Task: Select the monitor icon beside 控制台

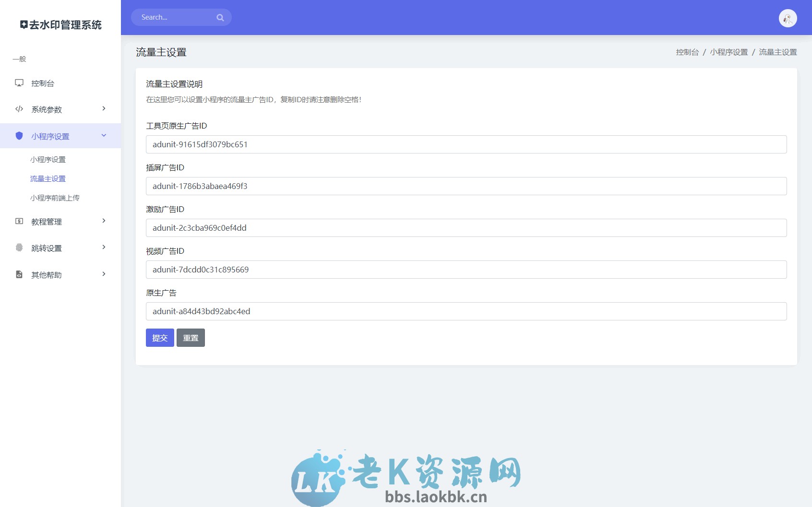Action: pyautogui.click(x=19, y=83)
